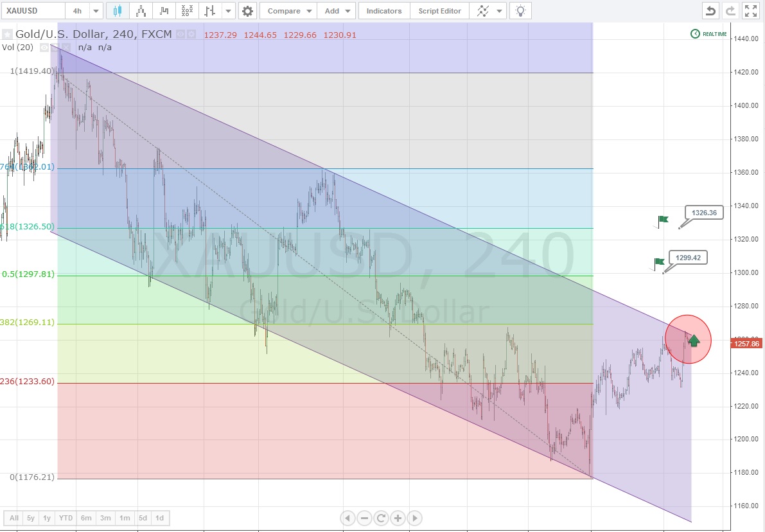Open the Indicators panel
This screenshot has width=765, height=532.
coord(384,11)
